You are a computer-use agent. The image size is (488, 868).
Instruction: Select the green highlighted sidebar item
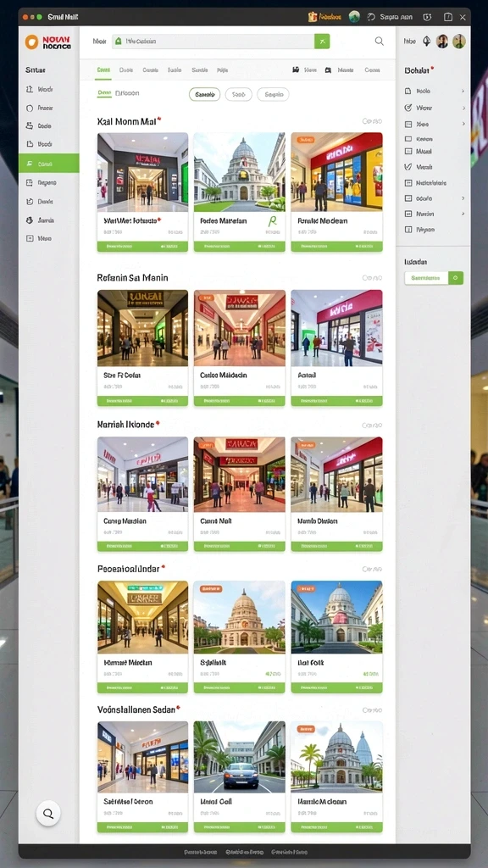coord(48,164)
